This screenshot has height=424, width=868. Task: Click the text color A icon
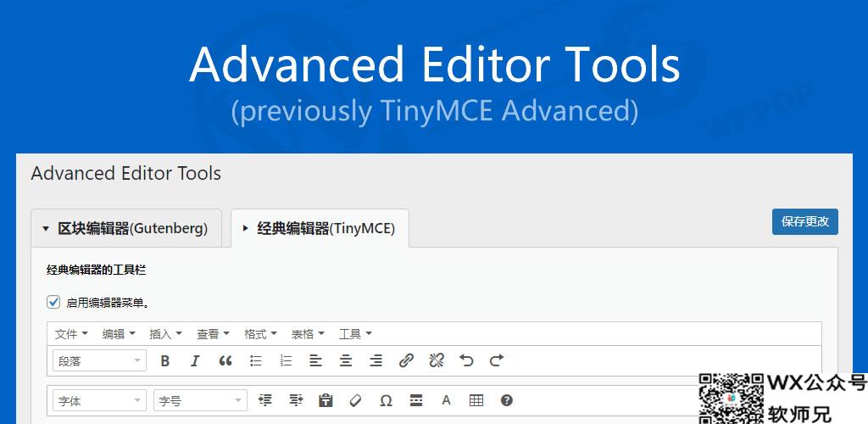point(446,400)
